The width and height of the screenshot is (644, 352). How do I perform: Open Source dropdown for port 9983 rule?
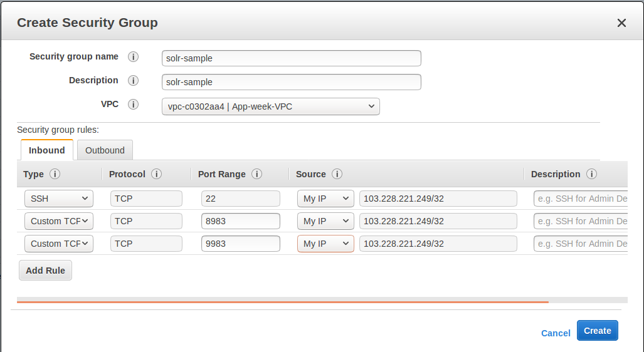pyautogui.click(x=325, y=244)
